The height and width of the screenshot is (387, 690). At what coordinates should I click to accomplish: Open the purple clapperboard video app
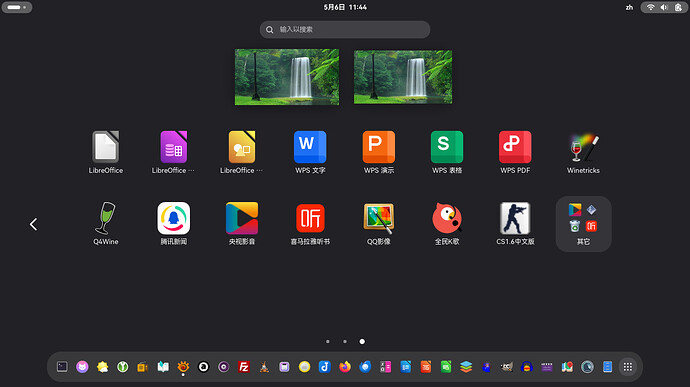click(x=547, y=366)
